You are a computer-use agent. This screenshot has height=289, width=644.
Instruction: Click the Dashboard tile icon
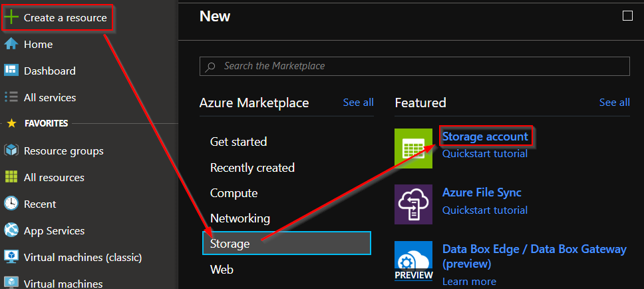[x=11, y=71]
